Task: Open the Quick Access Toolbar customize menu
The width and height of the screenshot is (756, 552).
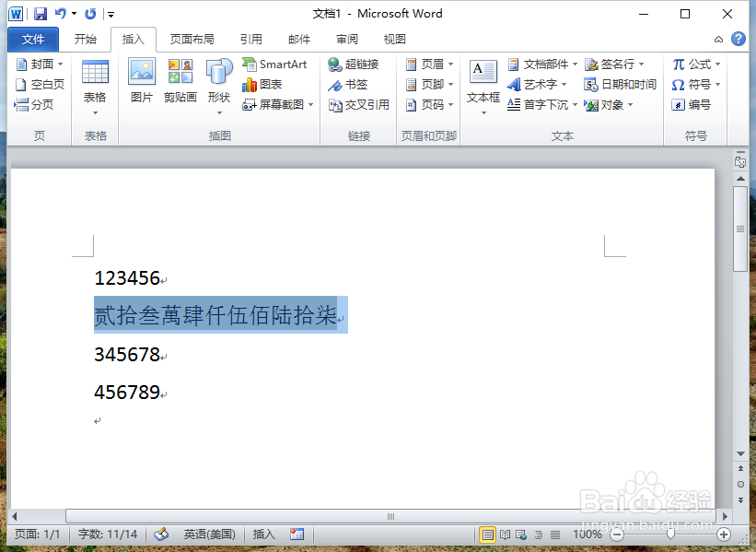Action: [110, 13]
